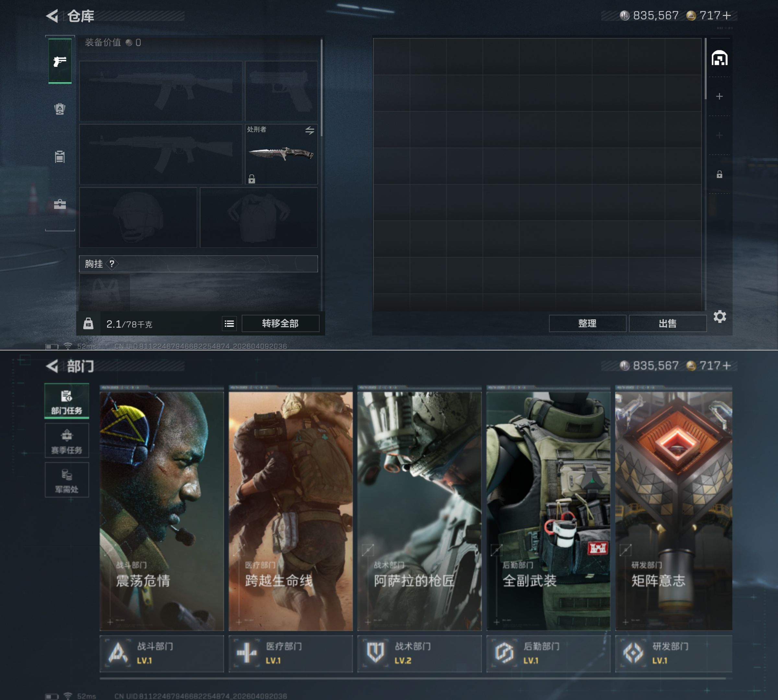Click the lock icon on the knife slot

(252, 179)
